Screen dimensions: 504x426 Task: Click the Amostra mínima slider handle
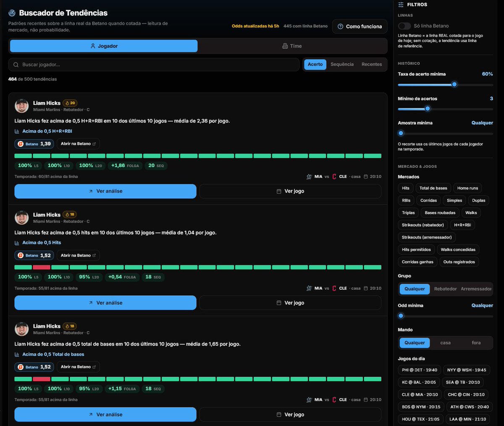(401, 133)
